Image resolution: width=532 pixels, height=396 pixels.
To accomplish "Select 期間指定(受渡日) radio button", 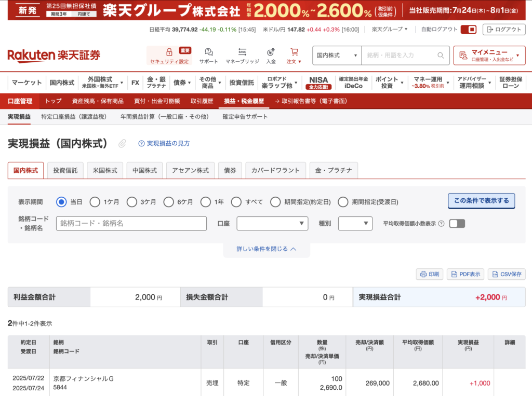I will (343, 202).
